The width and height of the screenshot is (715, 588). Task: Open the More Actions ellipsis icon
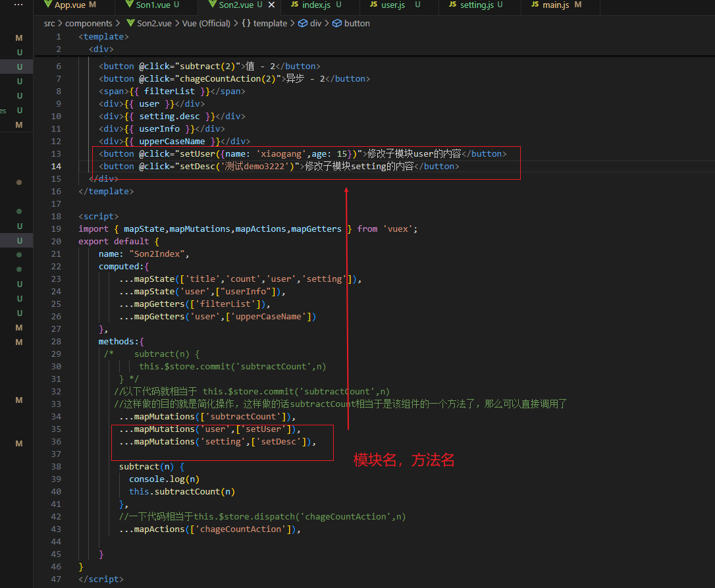tap(18, 4)
